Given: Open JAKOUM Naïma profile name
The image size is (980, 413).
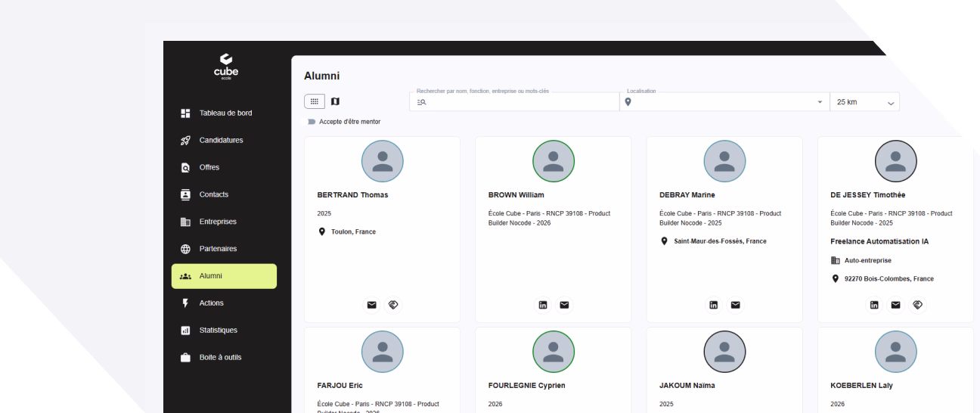Looking at the screenshot, I should (687, 386).
